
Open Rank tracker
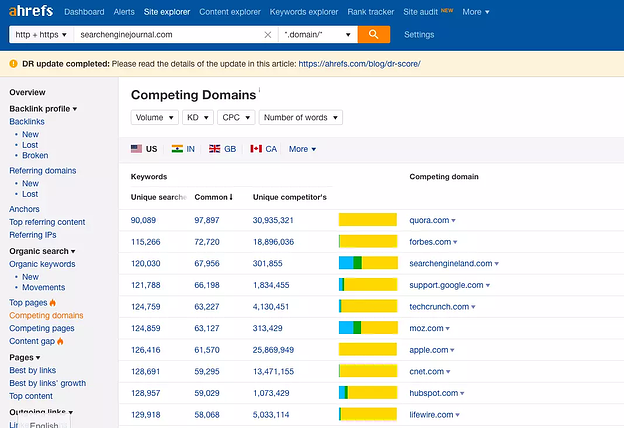[x=370, y=12]
